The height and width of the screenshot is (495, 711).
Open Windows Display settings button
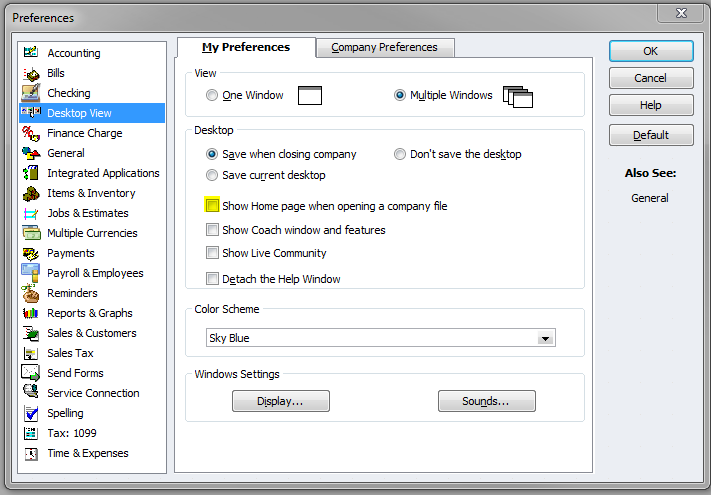281,401
